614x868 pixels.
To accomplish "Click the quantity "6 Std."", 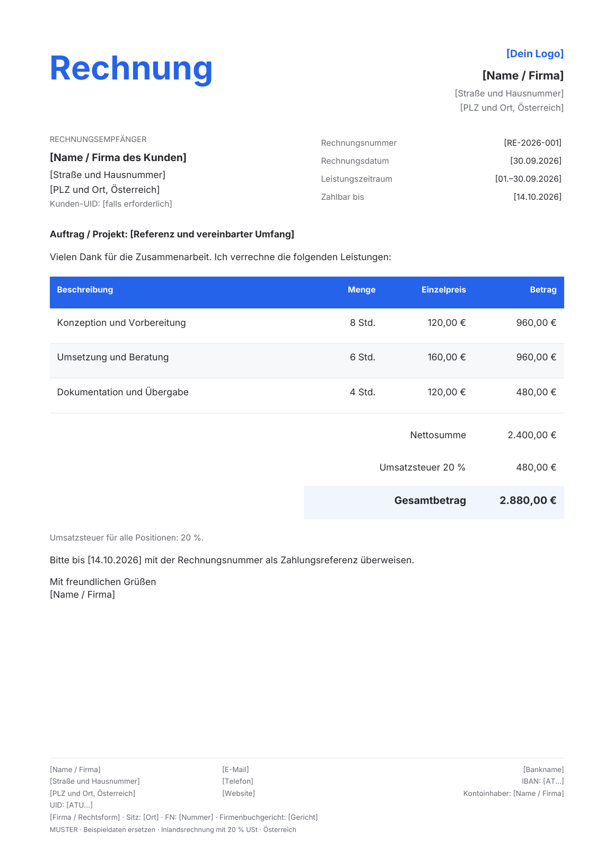I will point(363,357).
